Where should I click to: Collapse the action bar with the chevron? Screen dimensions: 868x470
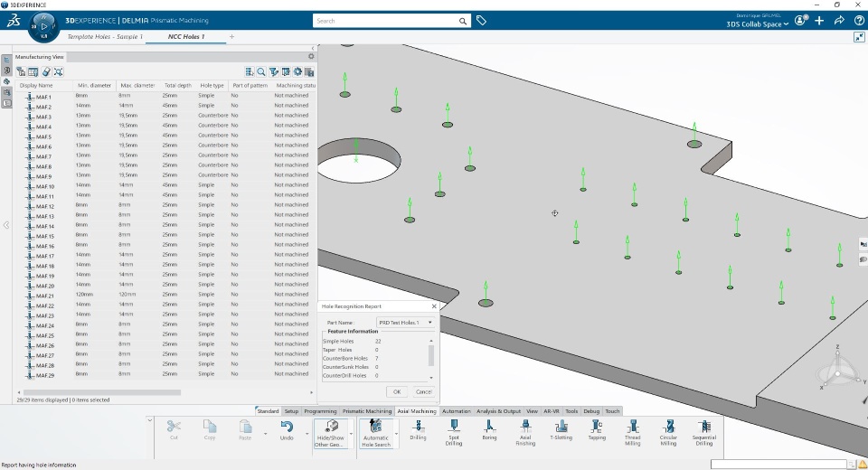(x=149, y=420)
